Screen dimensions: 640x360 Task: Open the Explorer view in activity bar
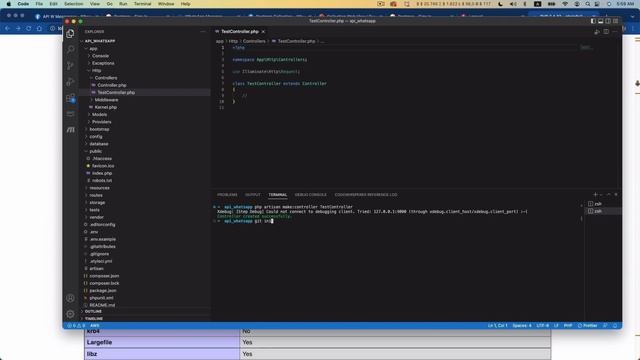[x=70, y=33]
